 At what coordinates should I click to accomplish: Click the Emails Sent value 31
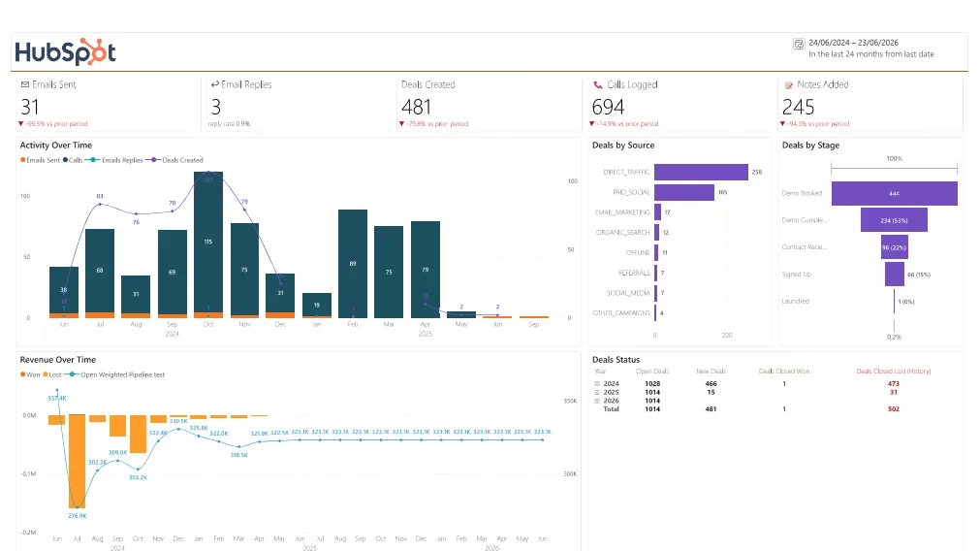(x=30, y=107)
